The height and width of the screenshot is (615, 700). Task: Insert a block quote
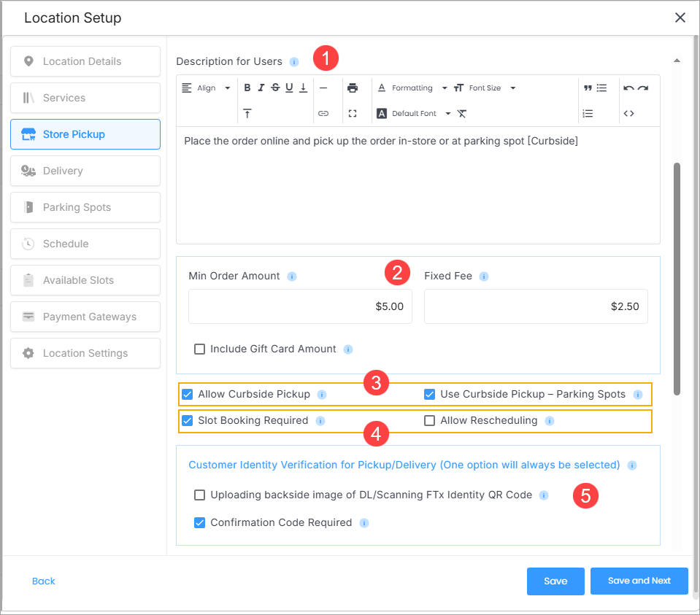coord(588,88)
